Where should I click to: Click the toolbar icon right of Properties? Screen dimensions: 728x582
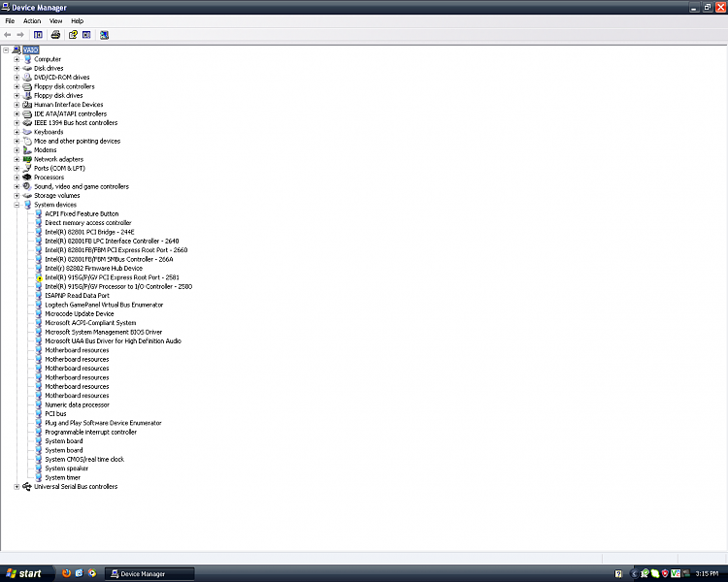[86, 35]
